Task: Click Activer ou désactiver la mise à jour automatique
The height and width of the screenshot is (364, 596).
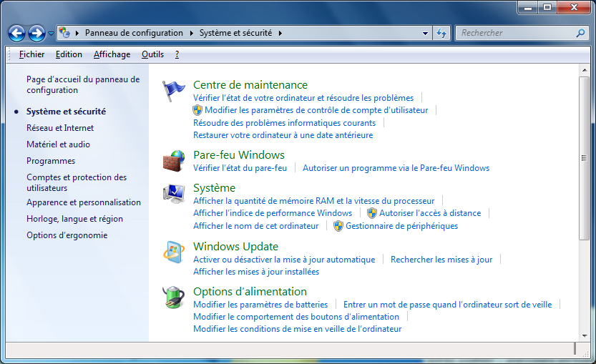Action: [284, 260]
